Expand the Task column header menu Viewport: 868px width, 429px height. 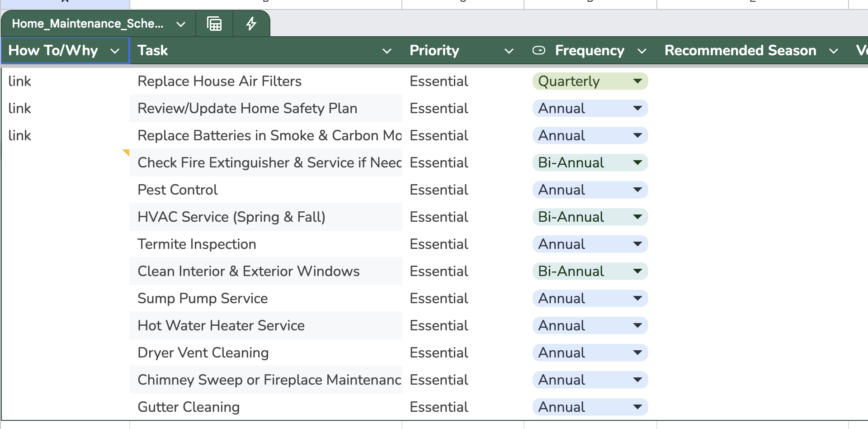387,51
